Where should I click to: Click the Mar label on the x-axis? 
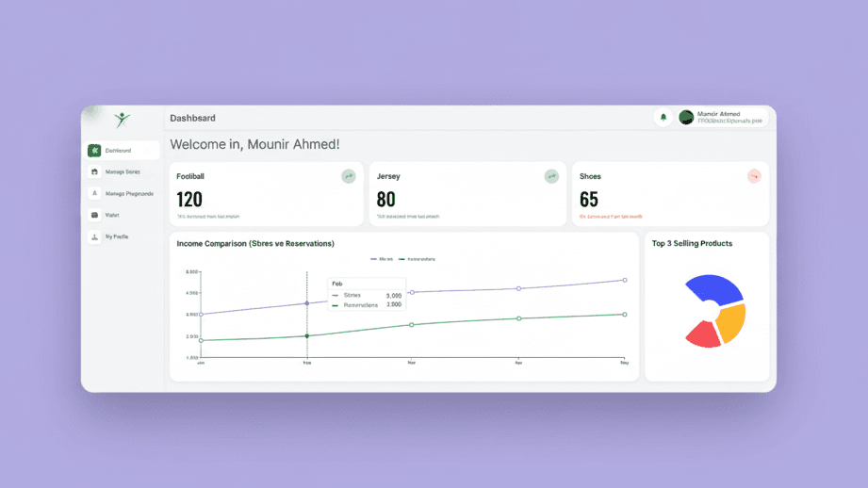coord(411,363)
